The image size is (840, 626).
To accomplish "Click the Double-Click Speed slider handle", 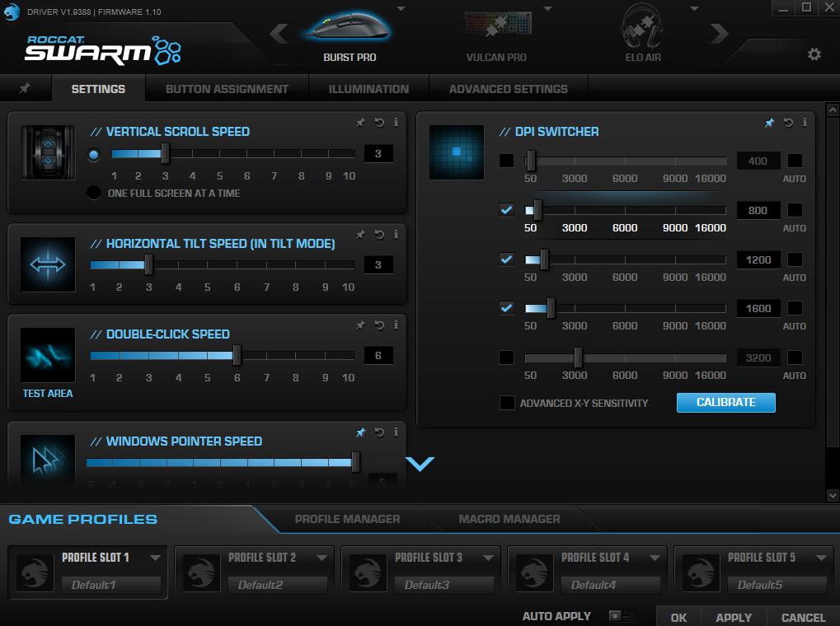I will coord(237,355).
